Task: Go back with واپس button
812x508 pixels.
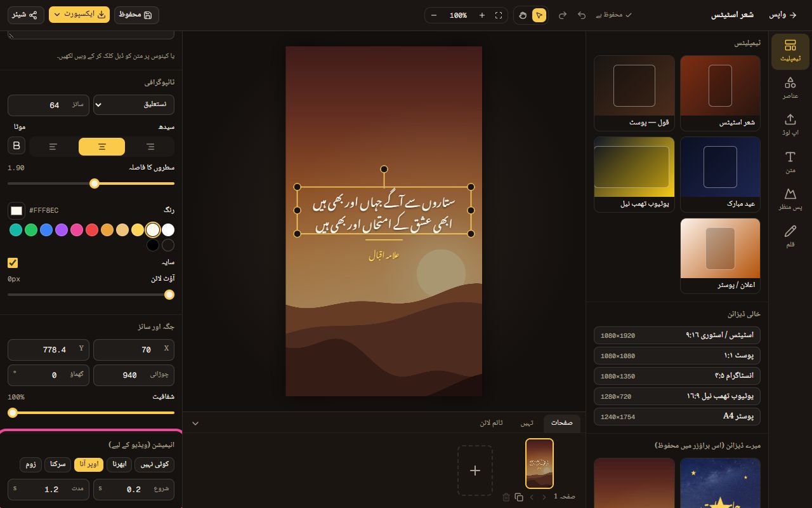Action: pyautogui.click(x=783, y=15)
